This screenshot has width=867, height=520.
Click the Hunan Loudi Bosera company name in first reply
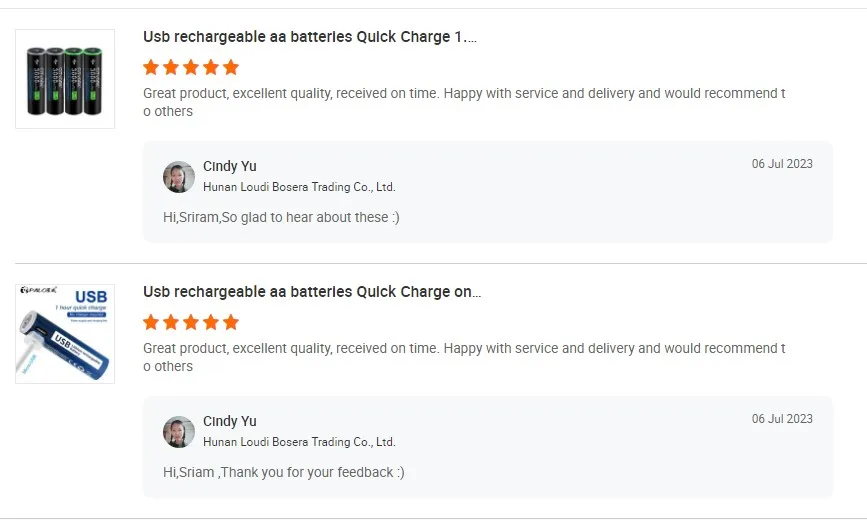pyautogui.click(x=299, y=187)
